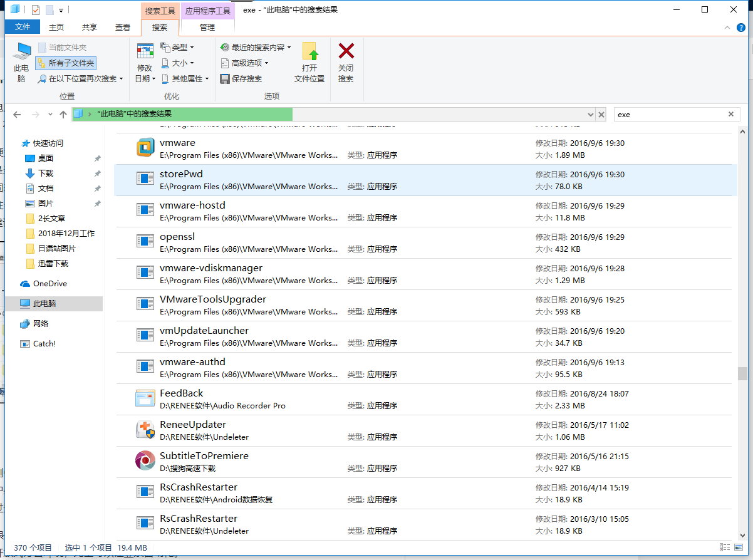Click the 打开文件位置 folder icon

pos(310,51)
